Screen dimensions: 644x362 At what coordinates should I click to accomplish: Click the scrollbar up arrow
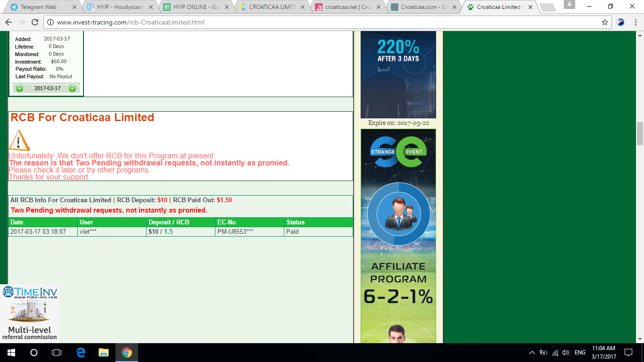[x=640, y=35]
